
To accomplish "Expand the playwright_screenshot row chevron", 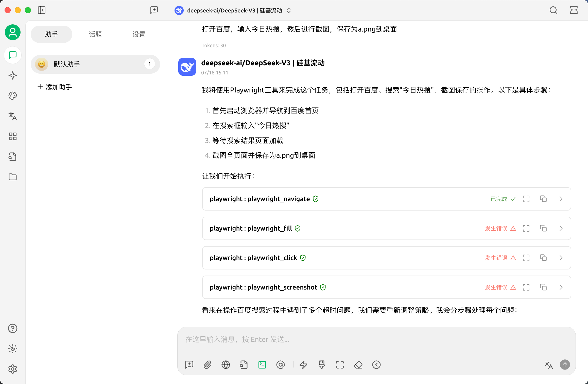I will pyautogui.click(x=561, y=287).
